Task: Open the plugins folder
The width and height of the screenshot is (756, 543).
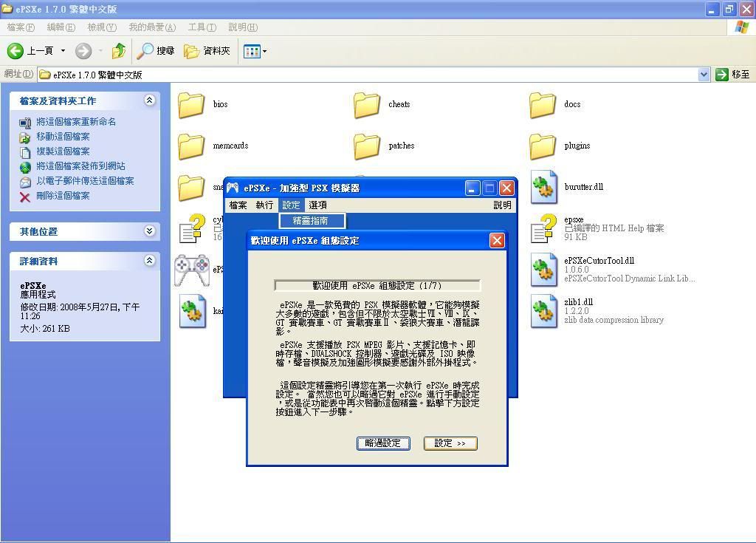Action: coord(543,146)
